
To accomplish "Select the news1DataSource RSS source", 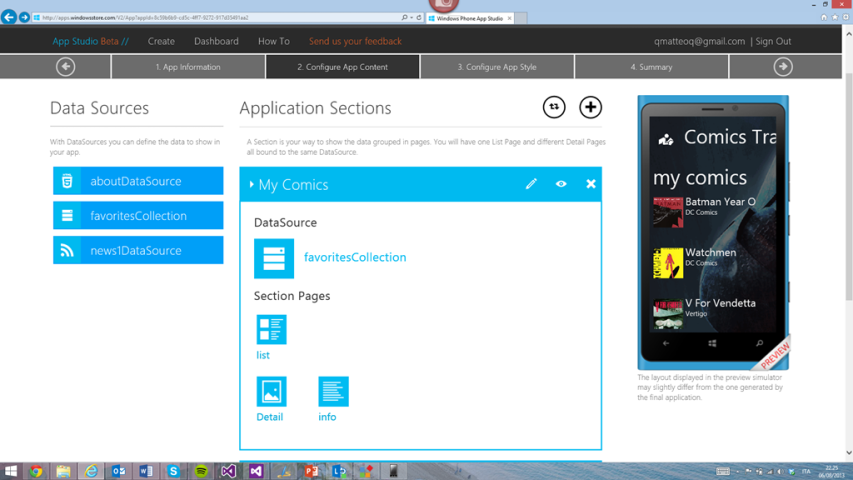I will 138,250.
